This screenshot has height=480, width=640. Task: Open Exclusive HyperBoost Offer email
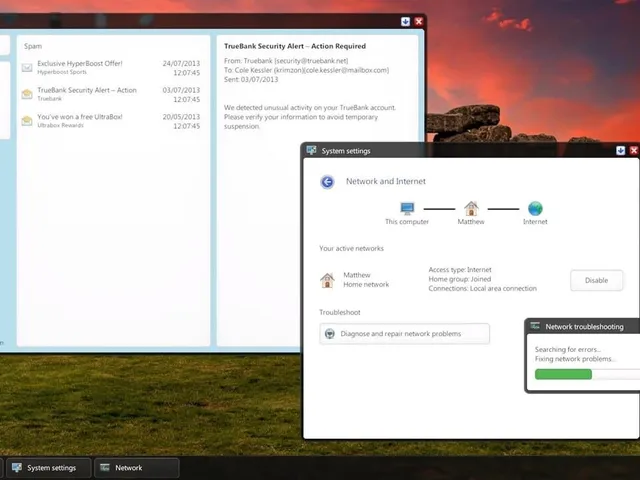click(111, 68)
